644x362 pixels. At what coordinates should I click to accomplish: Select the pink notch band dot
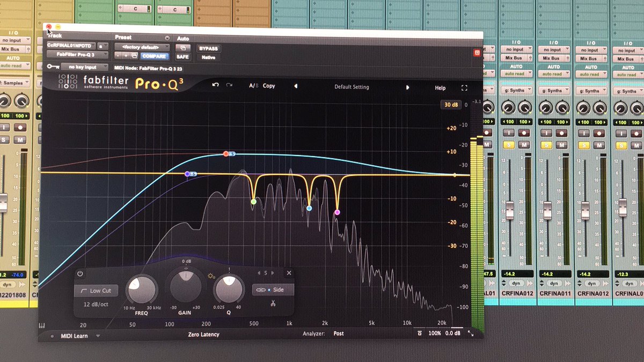click(337, 212)
